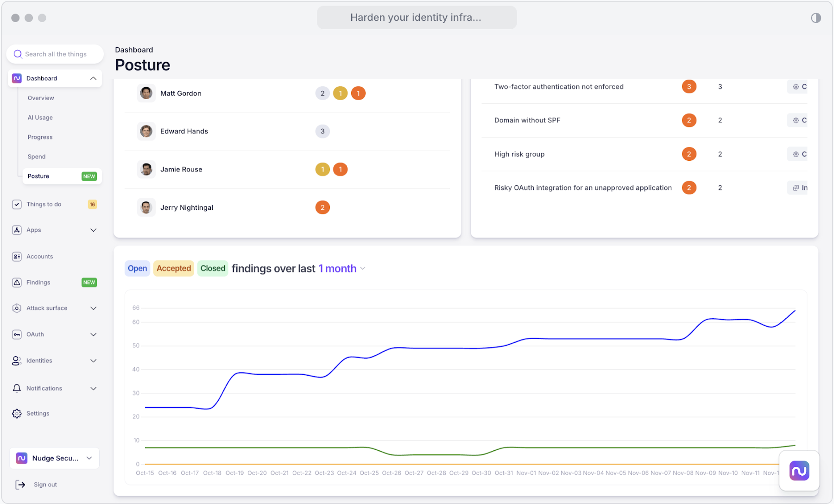The height and width of the screenshot is (504, 834).
Task: Open the Nudge Security organization switcher
Action: tap(55, 458)
